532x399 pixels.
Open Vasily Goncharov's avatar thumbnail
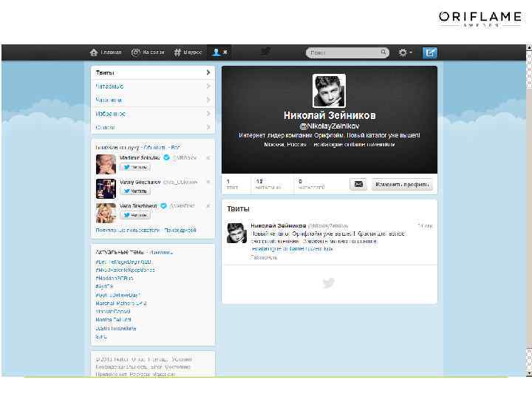coord(106,188)
